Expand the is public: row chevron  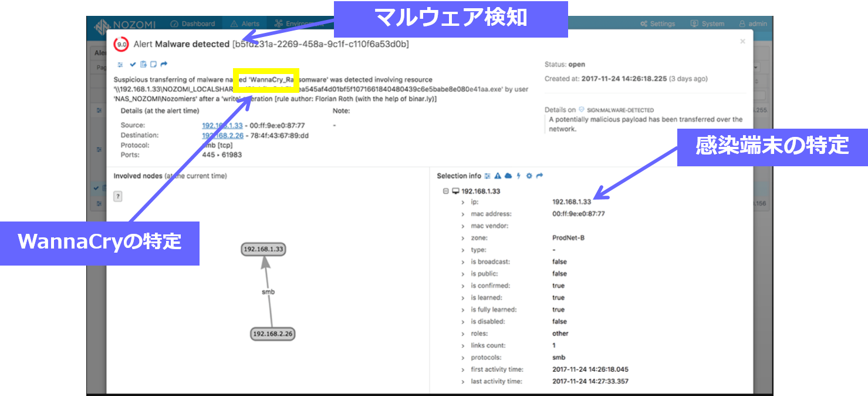coord(462,274)
